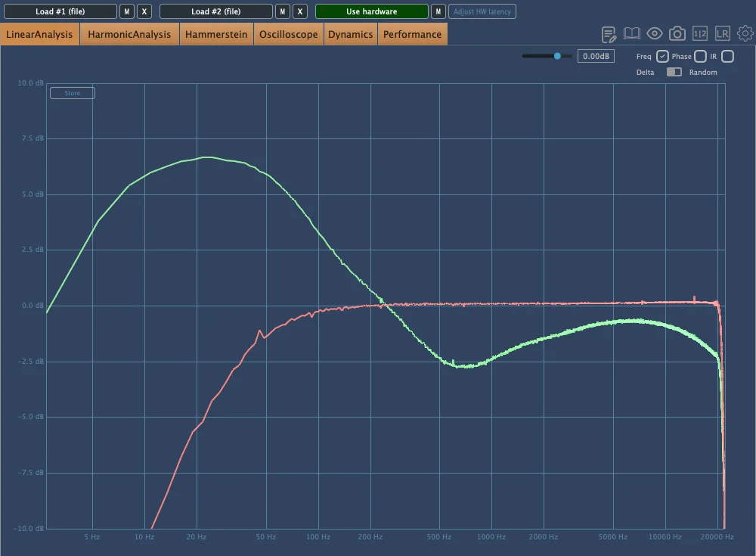Take a snapshot with camera icon
The height and width of the screenshot is (556, 756).
[677, 34]
